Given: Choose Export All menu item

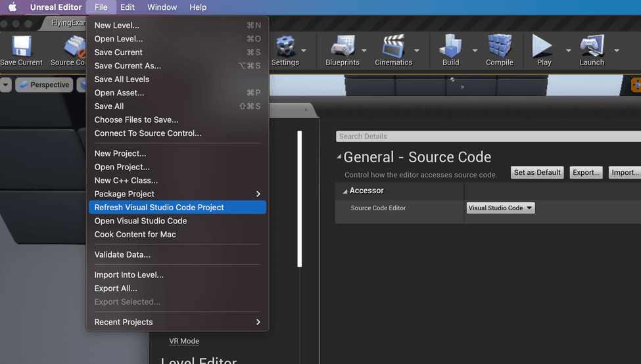Looking at the screenshot, I should click(x=177, y=288).
